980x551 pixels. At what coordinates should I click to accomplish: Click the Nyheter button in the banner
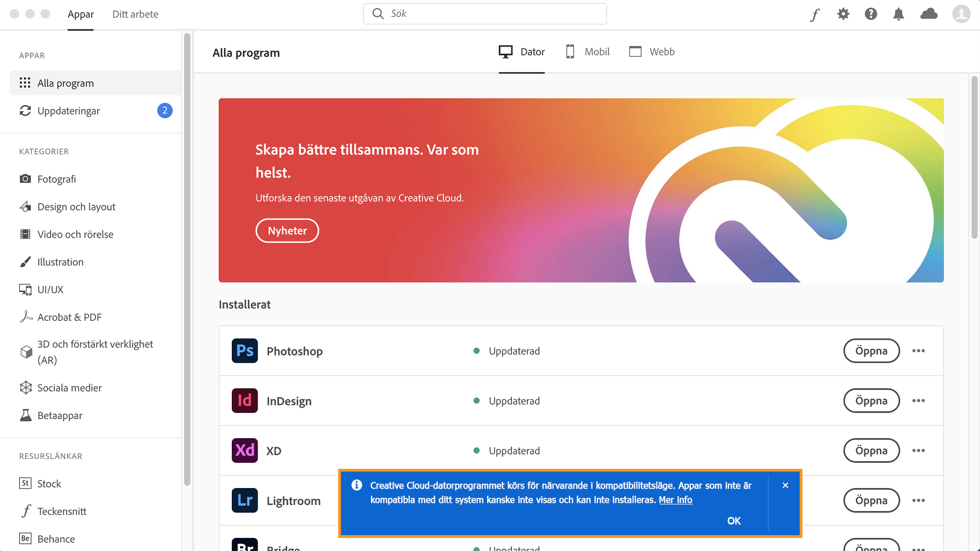[287, 231]
